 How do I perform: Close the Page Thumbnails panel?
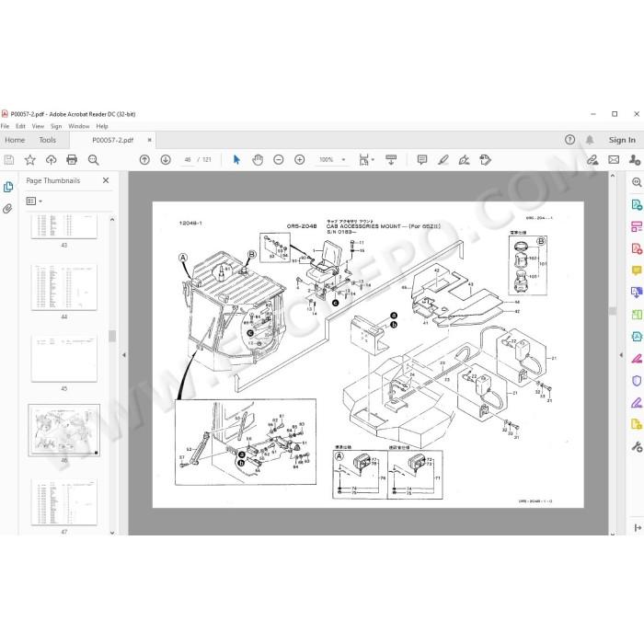click(106, 180)
